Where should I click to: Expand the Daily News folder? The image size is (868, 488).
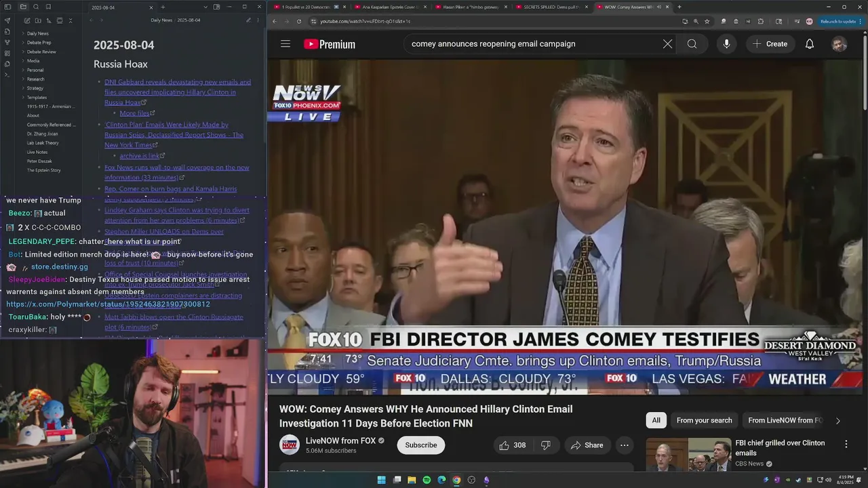coord(37,33)
